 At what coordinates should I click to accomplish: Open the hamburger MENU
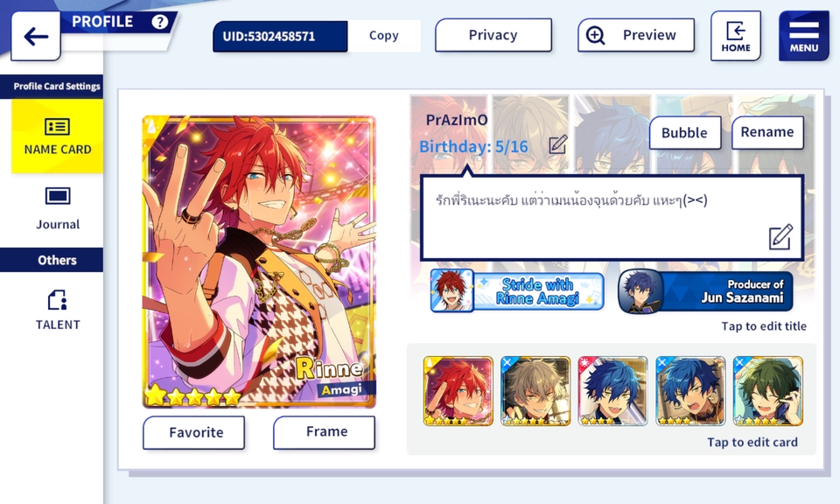803,37
